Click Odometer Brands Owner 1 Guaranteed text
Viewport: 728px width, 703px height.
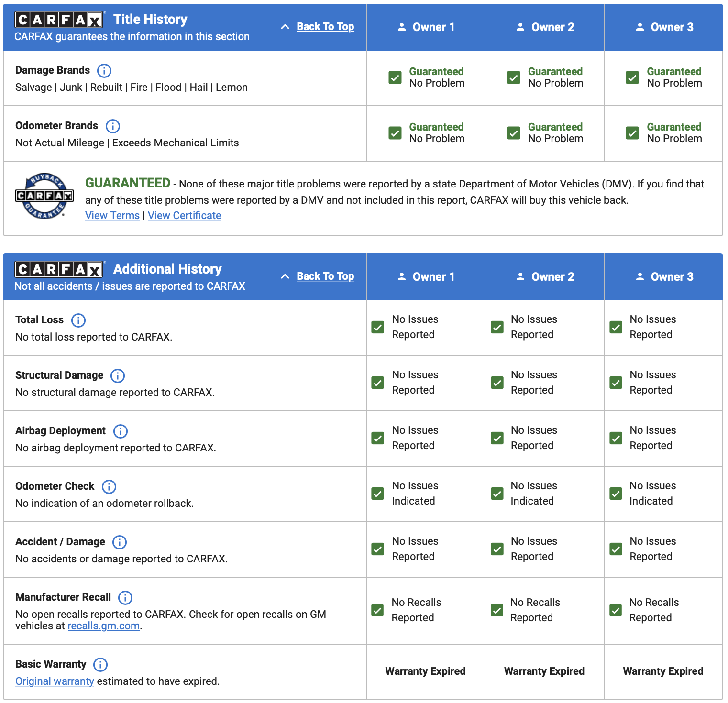click(x=437, y=127)
